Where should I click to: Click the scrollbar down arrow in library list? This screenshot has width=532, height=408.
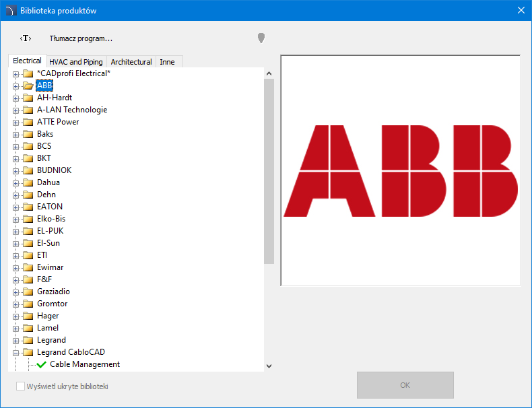(269, 366)
